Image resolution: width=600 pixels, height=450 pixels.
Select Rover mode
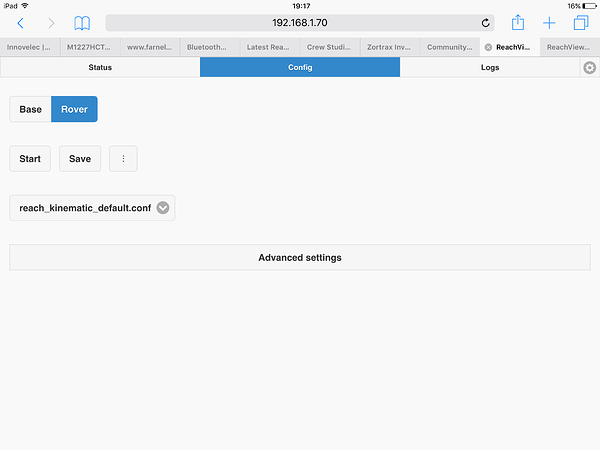click(74, 109)
